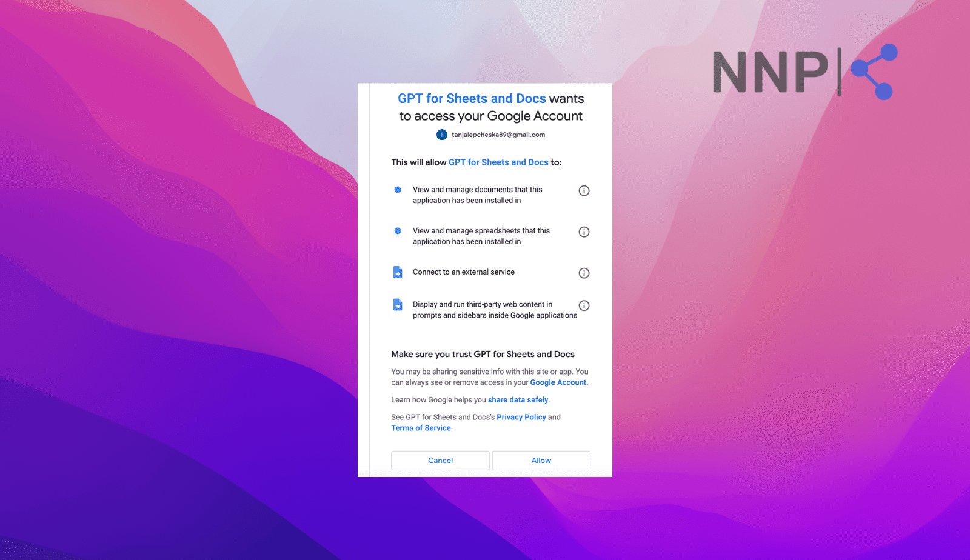970x560 pixels.
Task: Click blue dot next to manage documents
Action: 398,190
